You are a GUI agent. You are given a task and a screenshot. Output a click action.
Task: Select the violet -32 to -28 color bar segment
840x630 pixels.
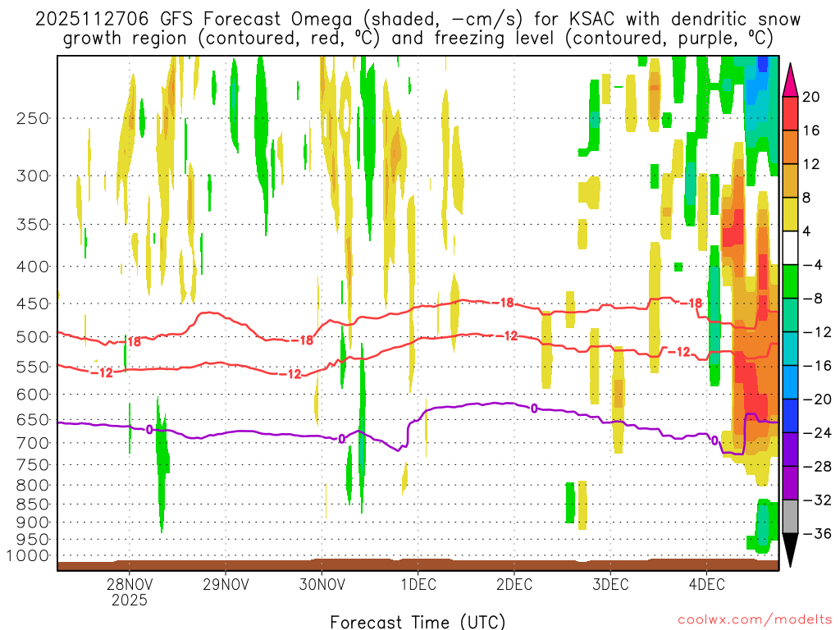[x=790, y=483]
